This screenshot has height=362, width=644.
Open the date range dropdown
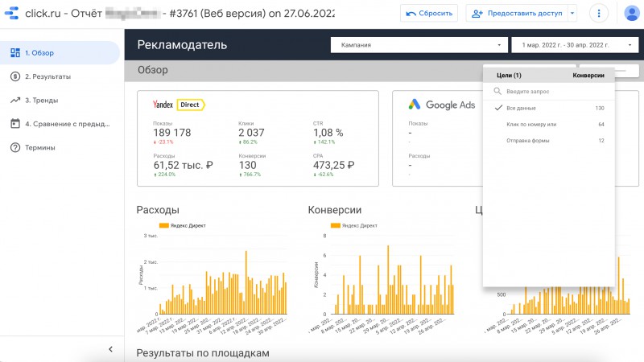[x=575, y=45]
